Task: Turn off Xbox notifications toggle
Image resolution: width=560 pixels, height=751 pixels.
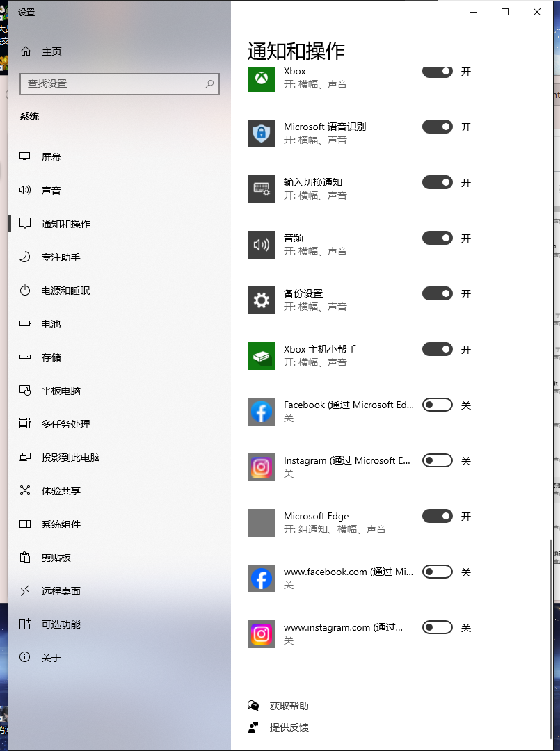Action: pyautogui.click(x=438, y=72)
